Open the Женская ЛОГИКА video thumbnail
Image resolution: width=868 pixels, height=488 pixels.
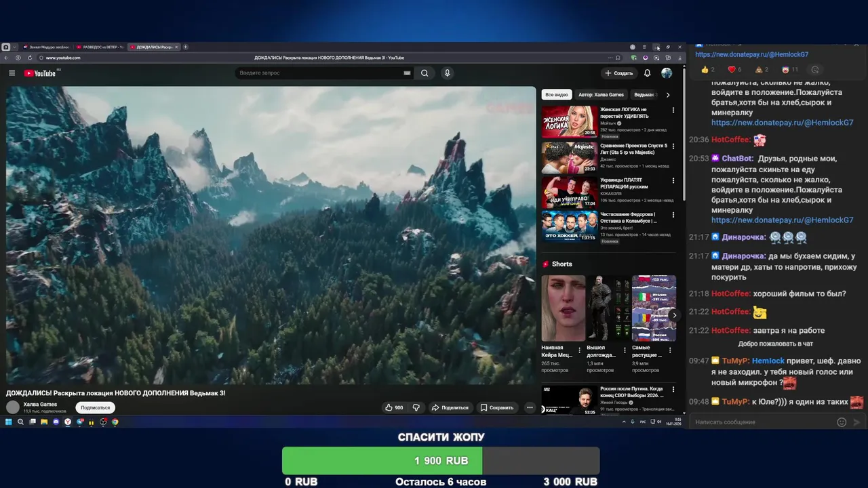coord(570,121)
